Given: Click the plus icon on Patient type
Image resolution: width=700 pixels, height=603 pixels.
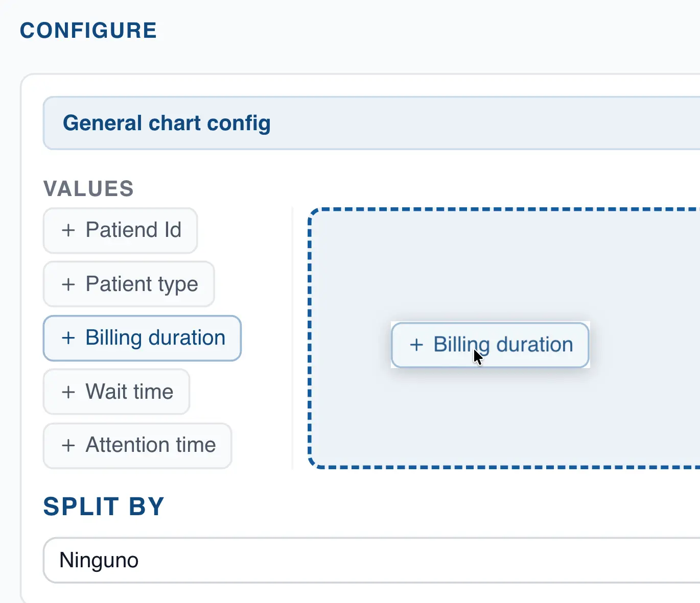Looking at the screenshot, I should 68,284.
